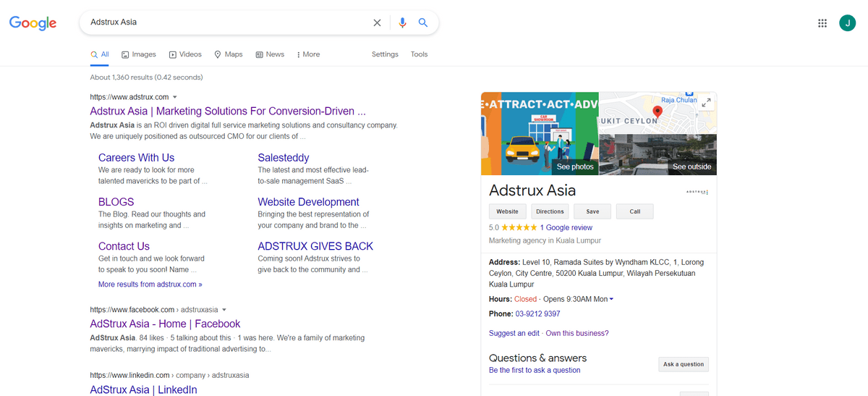Open the Google apps grid

822,23
